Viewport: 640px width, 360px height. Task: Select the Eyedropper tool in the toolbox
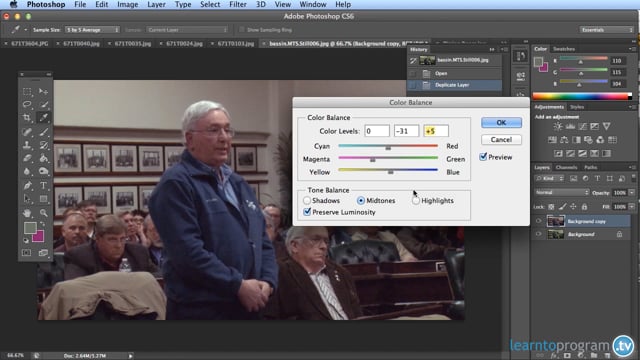tap(43, 118)
